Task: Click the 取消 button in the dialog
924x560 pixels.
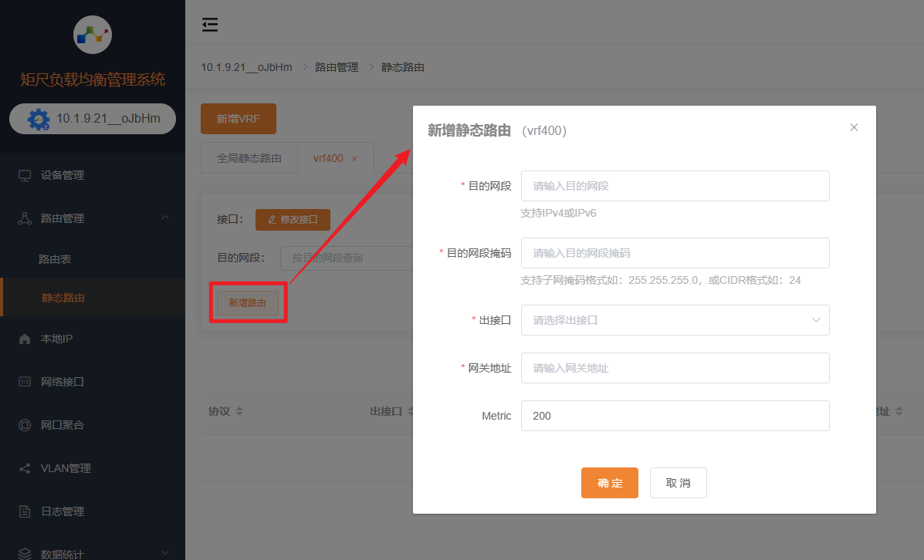Action: pyautogui.click(x=678, y=483)
